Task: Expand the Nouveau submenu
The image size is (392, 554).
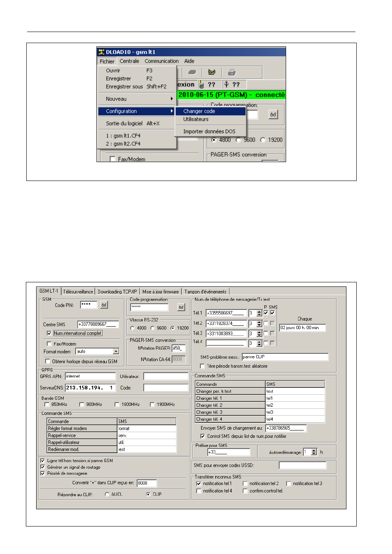Action: [138, 99]
